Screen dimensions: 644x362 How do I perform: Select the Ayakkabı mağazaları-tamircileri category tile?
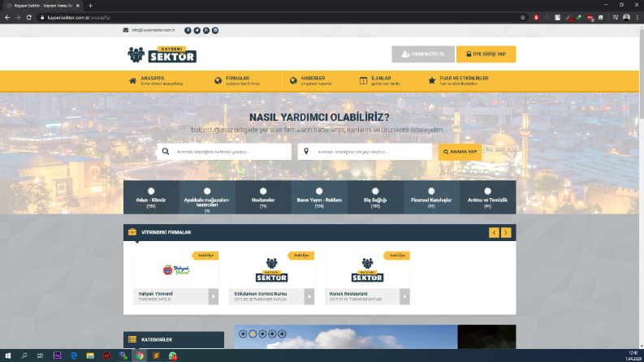pyautogui.click(x=207, y=197)
